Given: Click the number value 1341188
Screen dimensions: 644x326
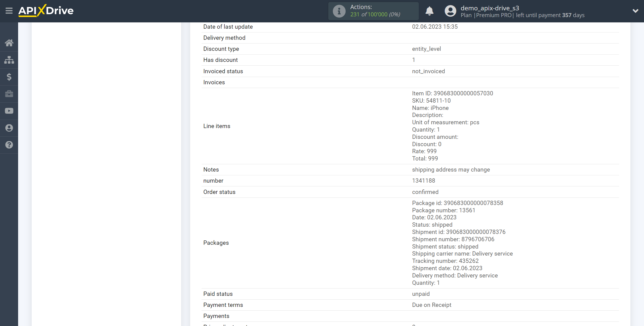Looking at the screenshot, I should coord(423,181).
